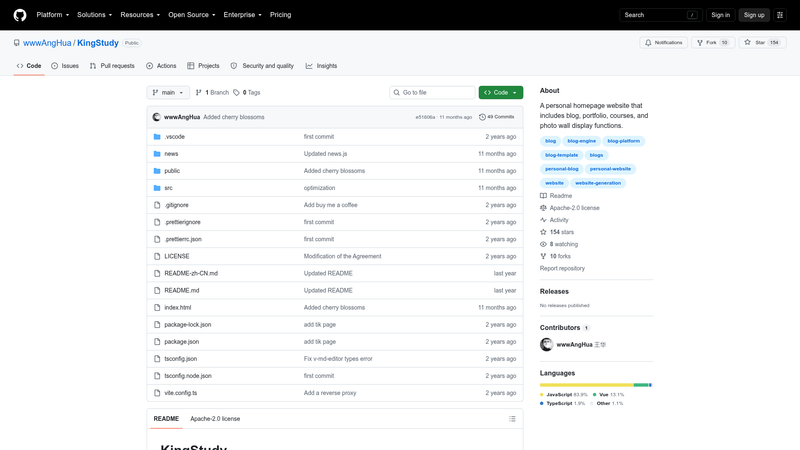Open the package-lock.json file
The width and height of the screenshot is (800, 450).
(x=188, y=324)
